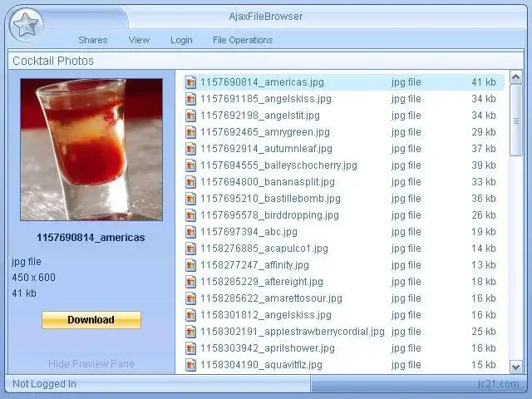532x399 pixels.
Task: Select file name 1158303942_aprilshower.jpg
Action: (x=268, y=348)
